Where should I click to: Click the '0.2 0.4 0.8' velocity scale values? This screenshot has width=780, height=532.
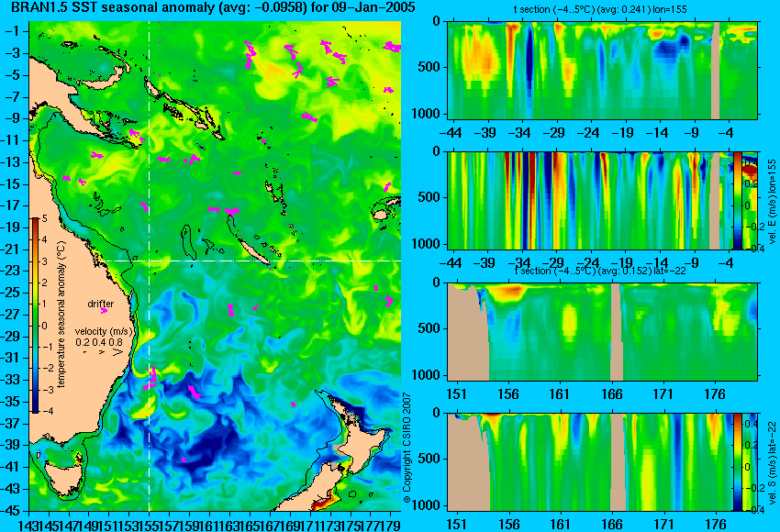[99, 342]
